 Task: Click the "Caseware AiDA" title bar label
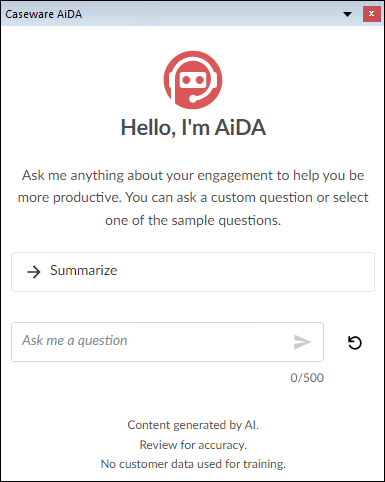(44, 14)
